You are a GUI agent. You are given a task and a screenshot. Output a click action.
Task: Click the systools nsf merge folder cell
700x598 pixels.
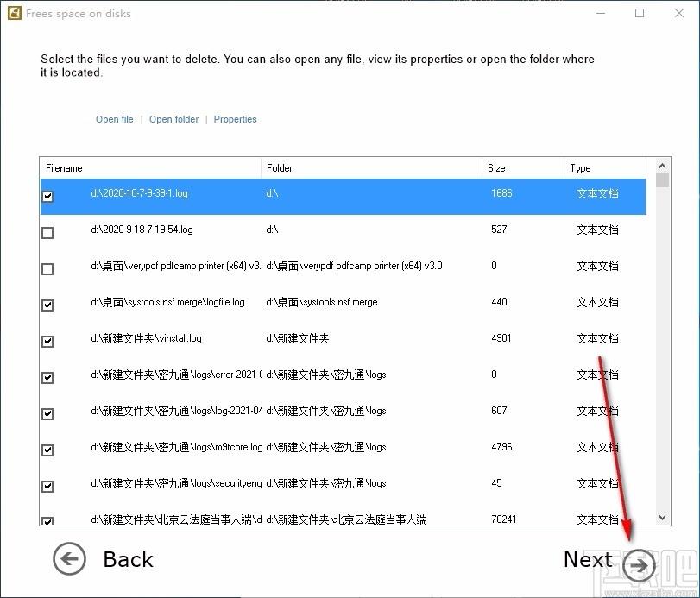click(x=322, y=302)
